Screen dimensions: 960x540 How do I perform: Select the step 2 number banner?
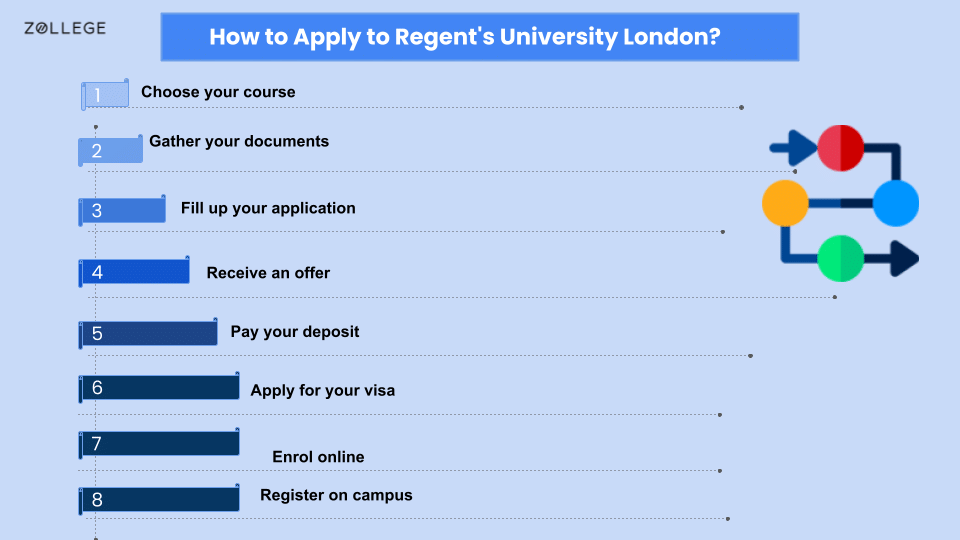pyautogui.click(x=110, y=150)
